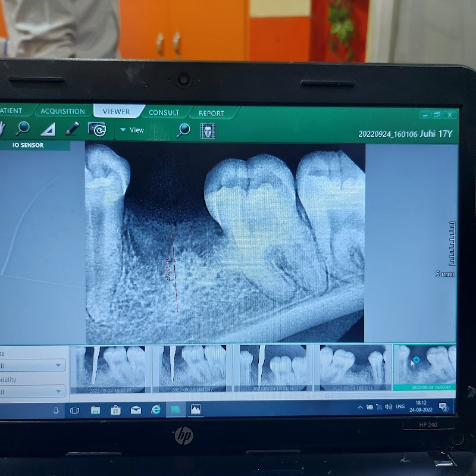Click the magnifier icon next to View
The height and width of the screenshot is (476, 476).
[x=184, y=130]
